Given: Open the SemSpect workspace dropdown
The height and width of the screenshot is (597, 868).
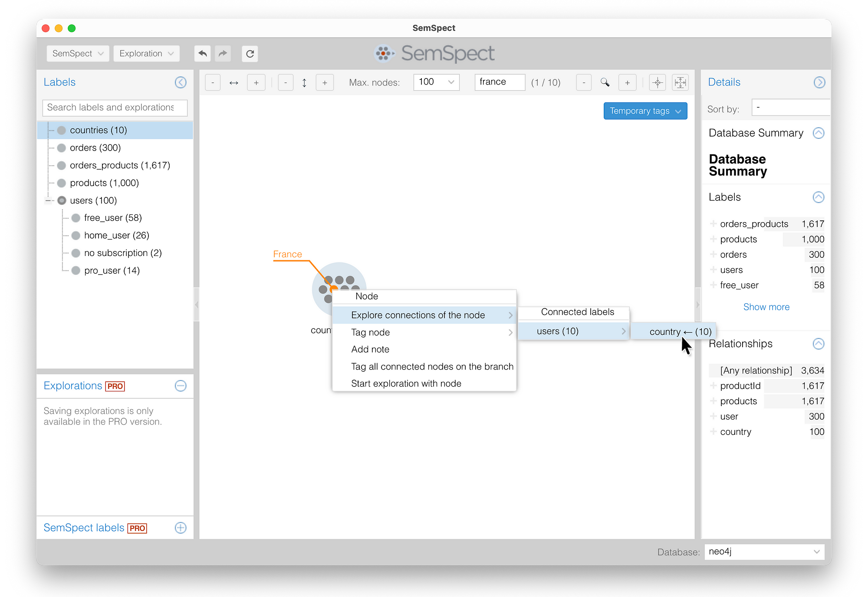Looking at the screenshot, I should tap(77, 53).
